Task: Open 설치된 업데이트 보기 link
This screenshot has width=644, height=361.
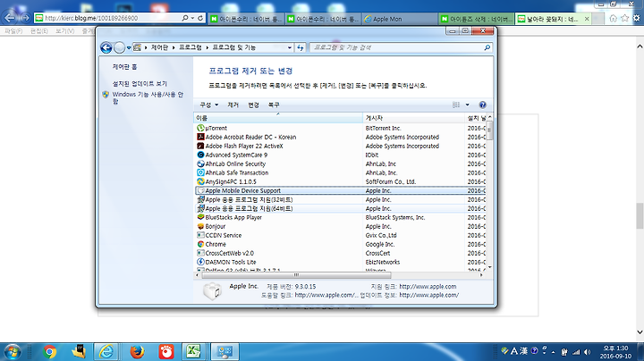Action: (x=140, y=84)
